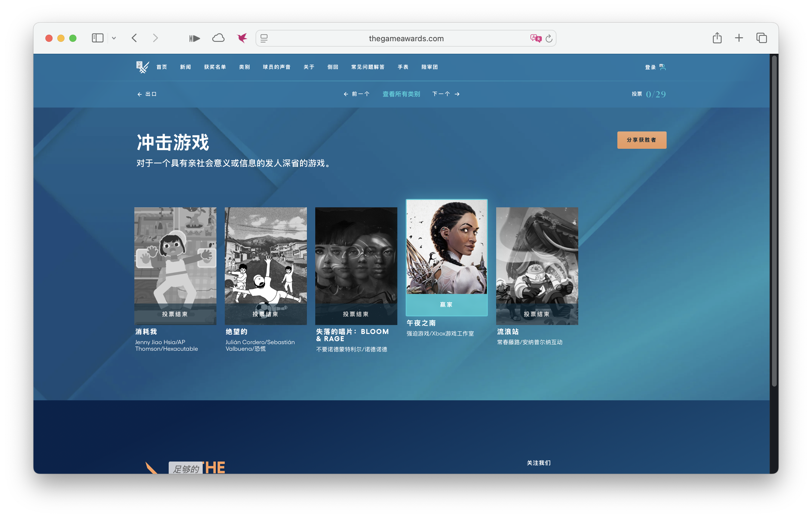The image size is (812, 518).
Task: Open the tab group dropdown chevron
Action: [x=114, y=38]
